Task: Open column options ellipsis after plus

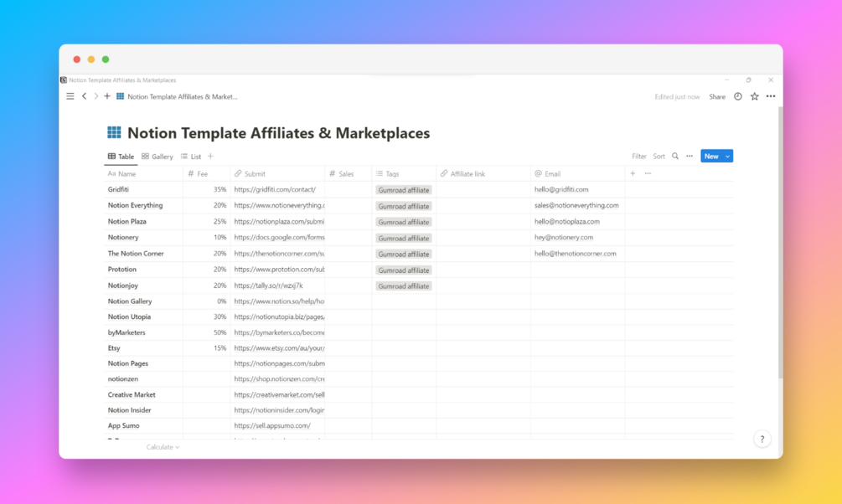Action: 648,173
